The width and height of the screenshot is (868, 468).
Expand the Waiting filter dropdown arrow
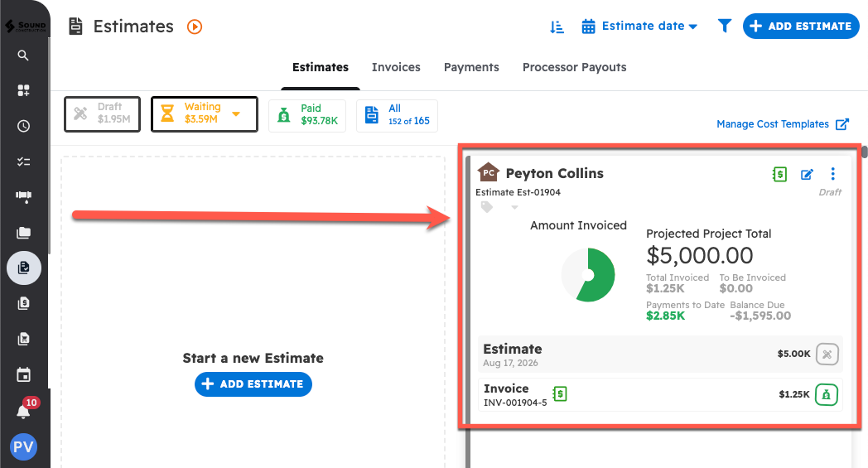tap(236, 114)
